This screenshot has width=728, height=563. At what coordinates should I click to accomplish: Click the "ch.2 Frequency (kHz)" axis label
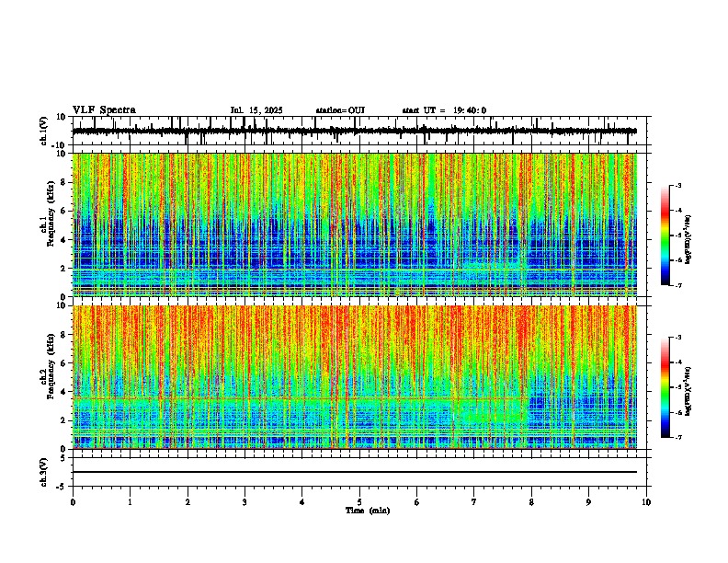point(50,366)
